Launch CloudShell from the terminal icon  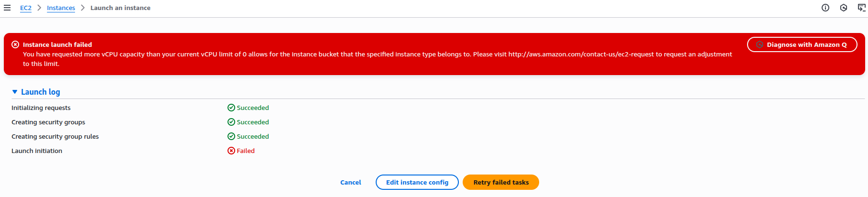tap(861, 8)
